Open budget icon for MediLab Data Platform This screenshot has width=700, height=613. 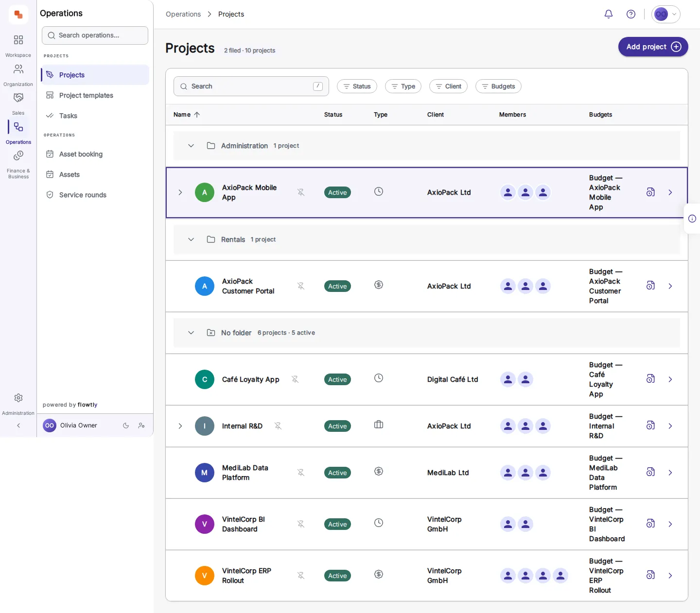pos(650,472)
